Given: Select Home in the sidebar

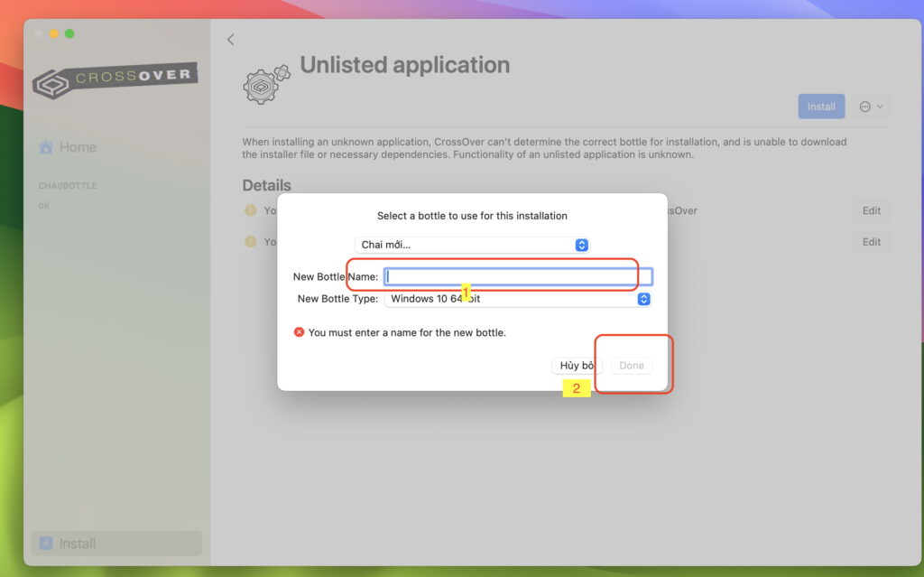Looking at the screenshot, I should click(78, 147).
